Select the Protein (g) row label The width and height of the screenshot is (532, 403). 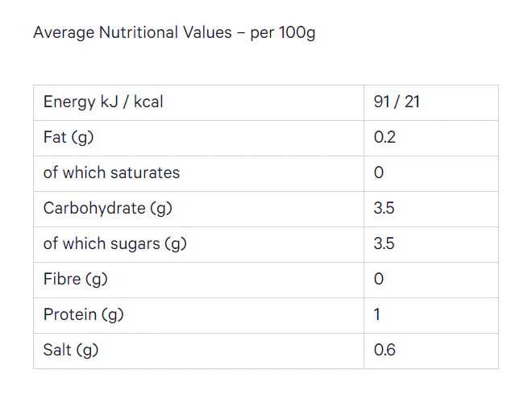[x=84, y=314]
